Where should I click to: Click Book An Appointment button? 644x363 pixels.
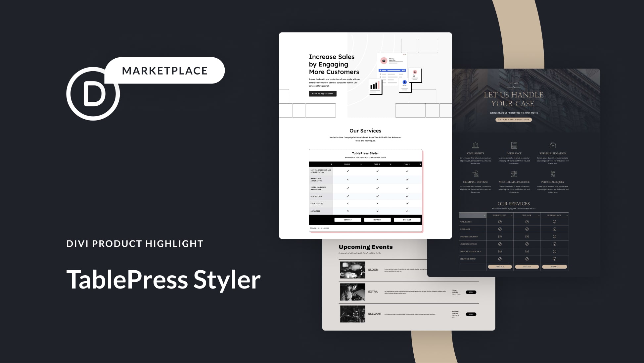click(x=321, y=93)
